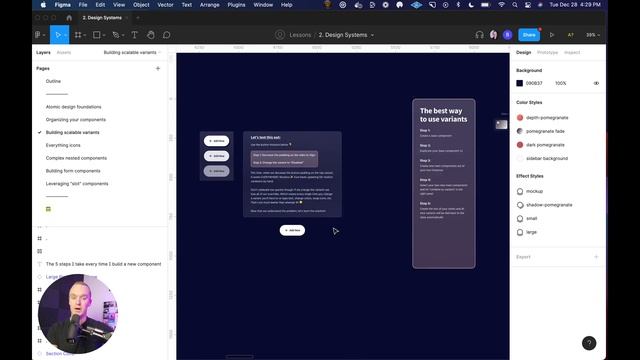Open the Building form components page
The image size is (640, 360).
coord(73,171)
